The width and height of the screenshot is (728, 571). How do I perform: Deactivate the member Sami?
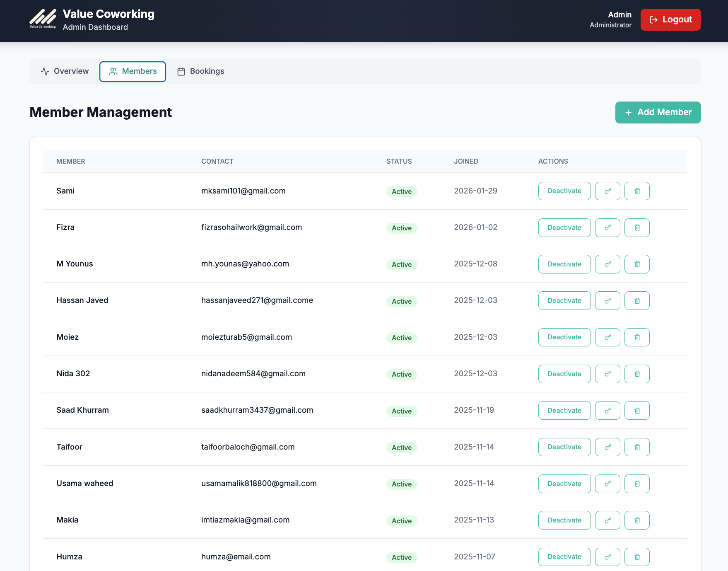point(564,191)
